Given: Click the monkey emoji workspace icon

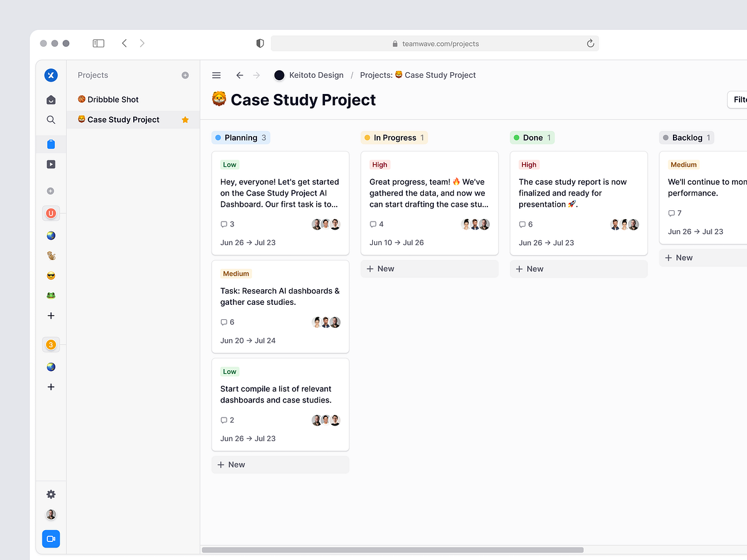Looking at the screenshot, I should 51,255.
